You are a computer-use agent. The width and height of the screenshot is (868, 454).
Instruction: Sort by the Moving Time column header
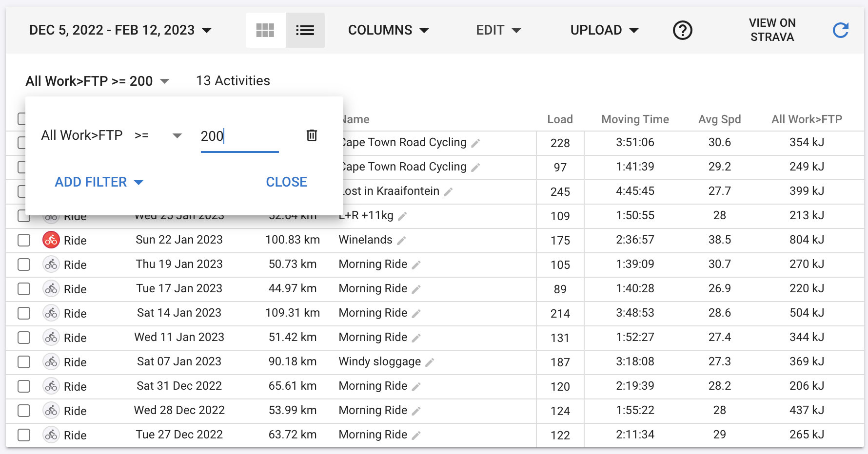(635, 119)
